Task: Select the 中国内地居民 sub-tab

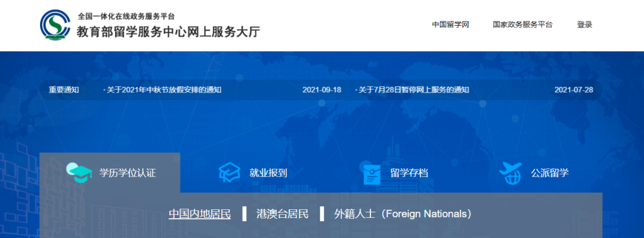Action: coord(200,214)
